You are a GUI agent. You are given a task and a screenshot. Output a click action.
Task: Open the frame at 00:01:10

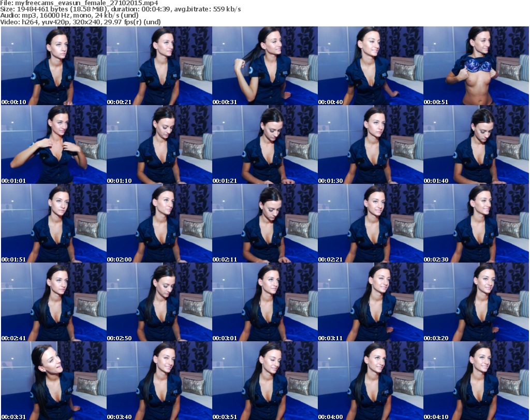click(159, 144)
